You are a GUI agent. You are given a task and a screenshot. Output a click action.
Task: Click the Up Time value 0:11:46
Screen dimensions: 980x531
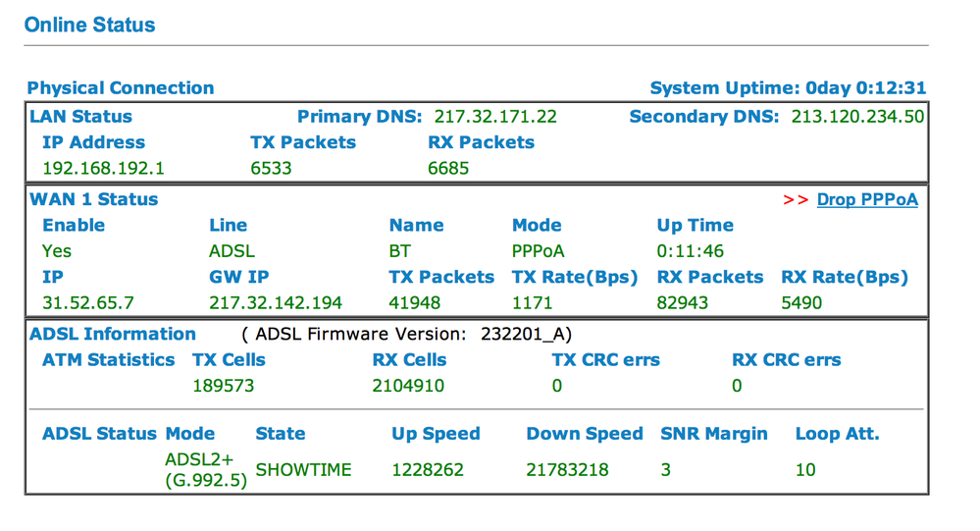(690, 251)
